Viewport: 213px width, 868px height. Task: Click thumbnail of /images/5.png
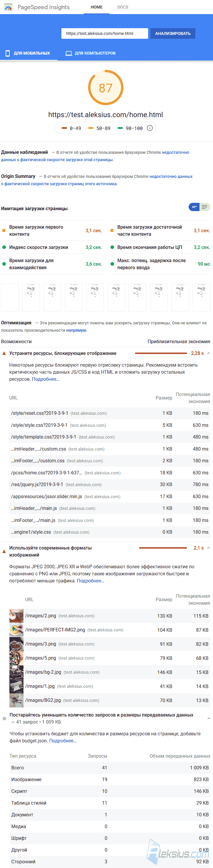16,658
